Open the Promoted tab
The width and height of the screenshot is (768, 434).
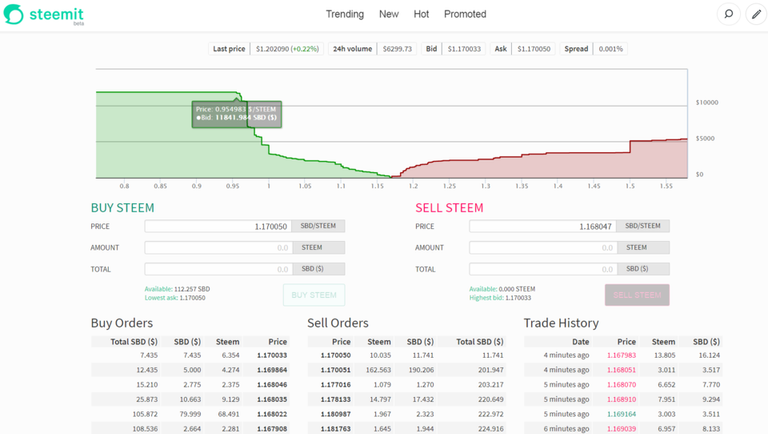coord(465,14)
